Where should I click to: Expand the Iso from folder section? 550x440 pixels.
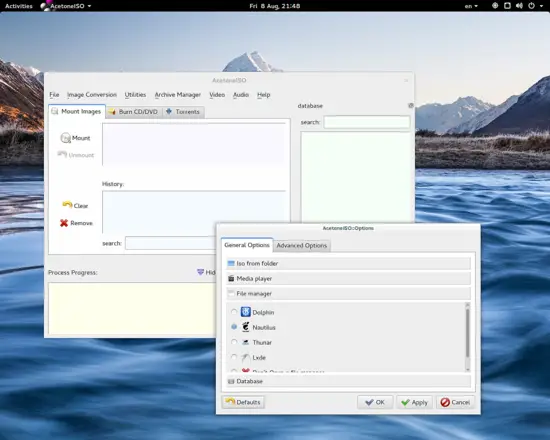pos(348,263)
